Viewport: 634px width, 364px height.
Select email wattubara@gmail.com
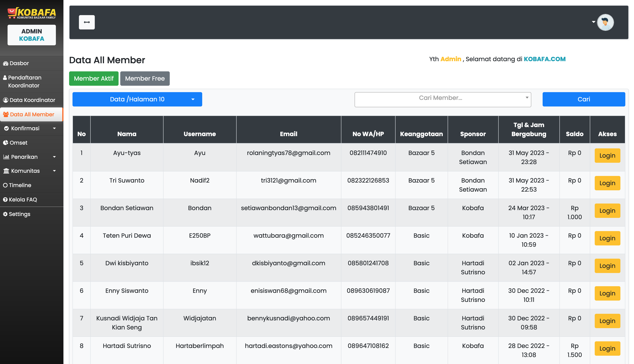[288, 235]
